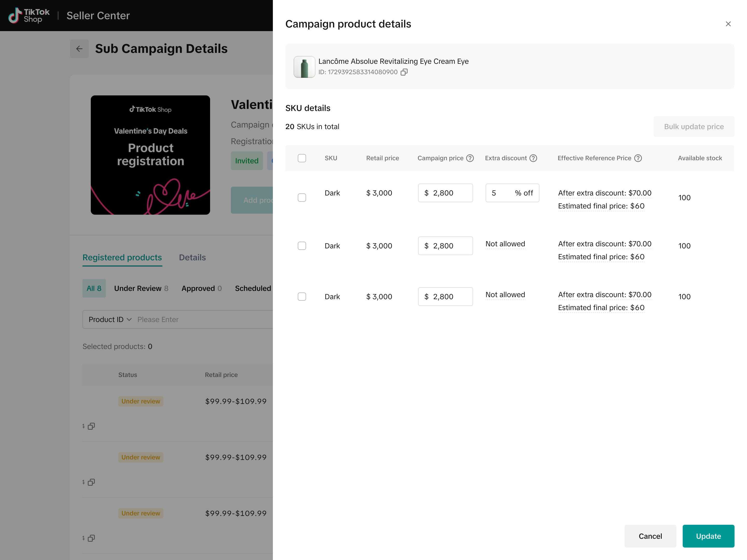Copy ID icon under second Under review row
The image size is (747, 560).
coord(91,482)
